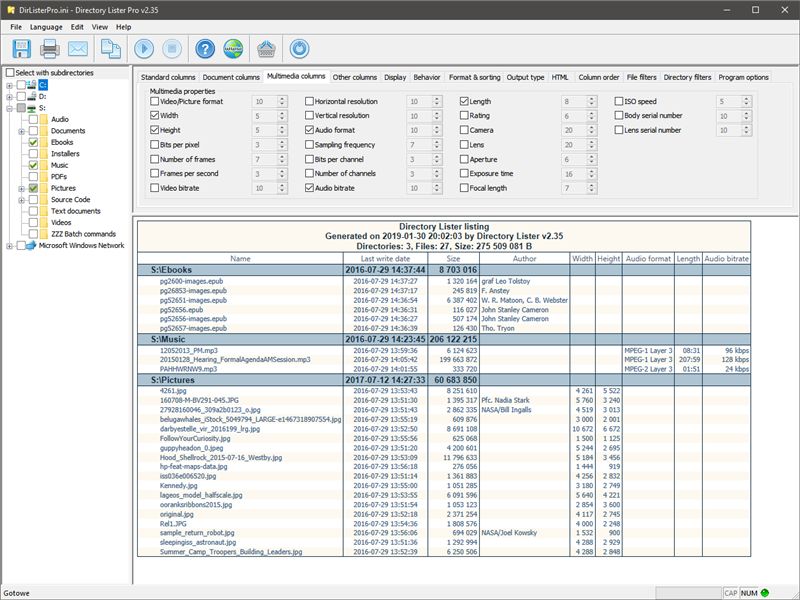Click the blue refresh/update toolbar icon
Viewport: 800px width, 600px height.
pyautogui.click(x=299, y=49)
